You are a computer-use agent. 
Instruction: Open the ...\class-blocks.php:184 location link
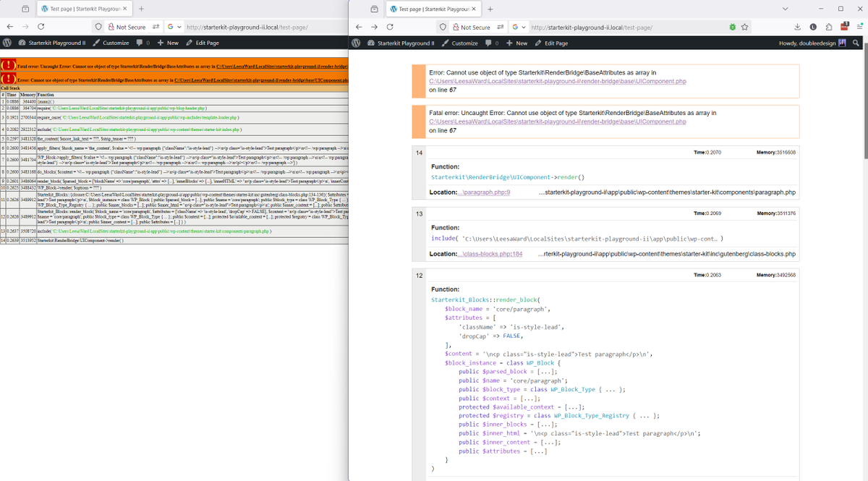click(490, 254)
